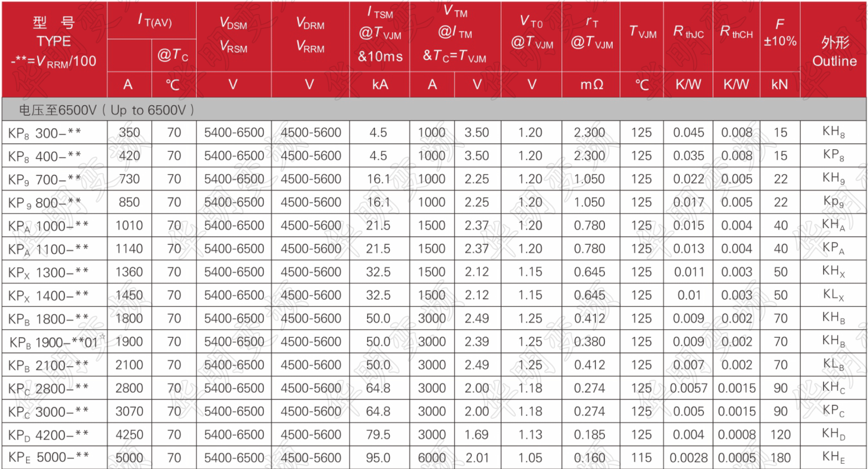The width and height of the screenshot is (868, 469).
Task: Click the outline cell 'KH9'
Action: [x=834, y=179]
